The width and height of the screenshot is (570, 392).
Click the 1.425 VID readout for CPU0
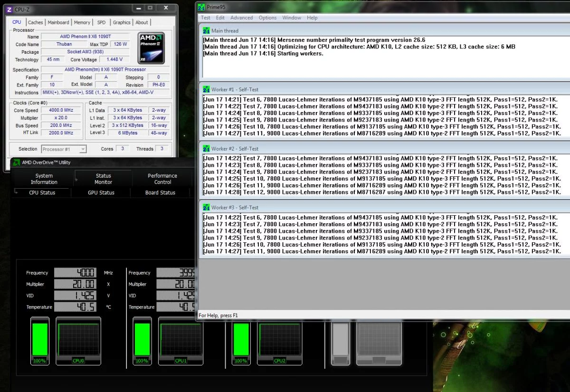(76, 296)
